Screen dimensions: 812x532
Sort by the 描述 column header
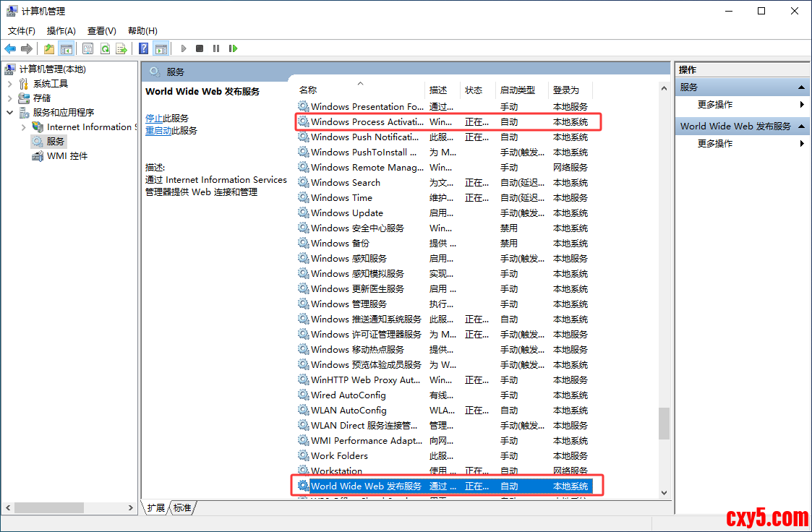[443, 90]
